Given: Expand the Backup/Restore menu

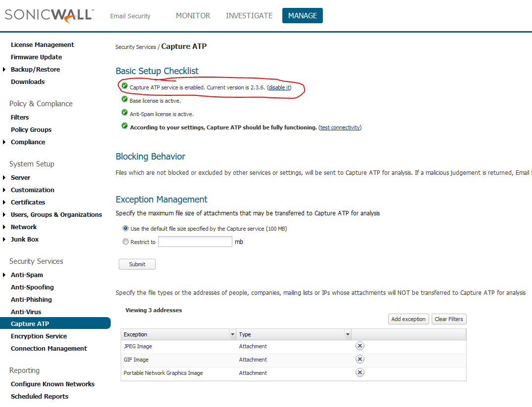Looking at the screenshot, I should [x=4, y=70].
